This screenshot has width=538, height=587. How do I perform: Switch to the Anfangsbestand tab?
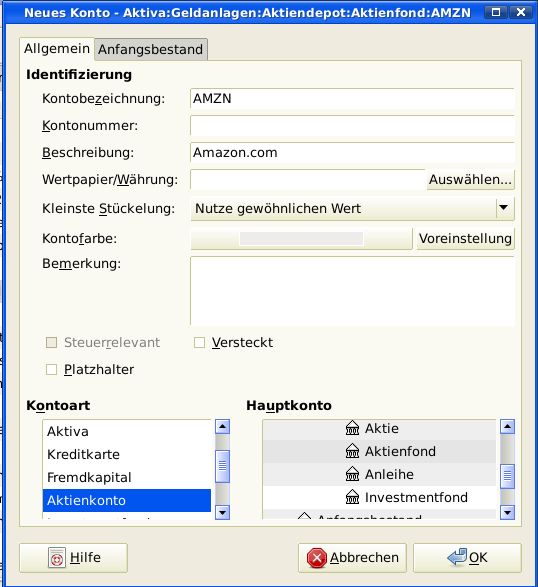[x=151, y=49]
